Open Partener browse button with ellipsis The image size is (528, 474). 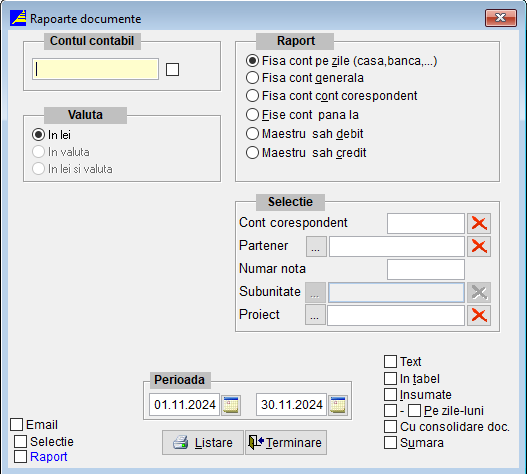tap(316, 246)
